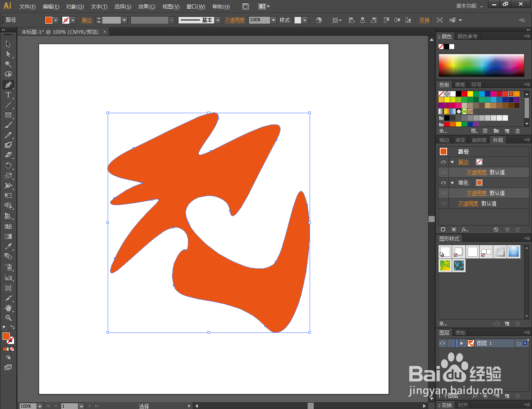
Task: Toggle visibility of object 不透明度 row
Action: coord(443,203)
